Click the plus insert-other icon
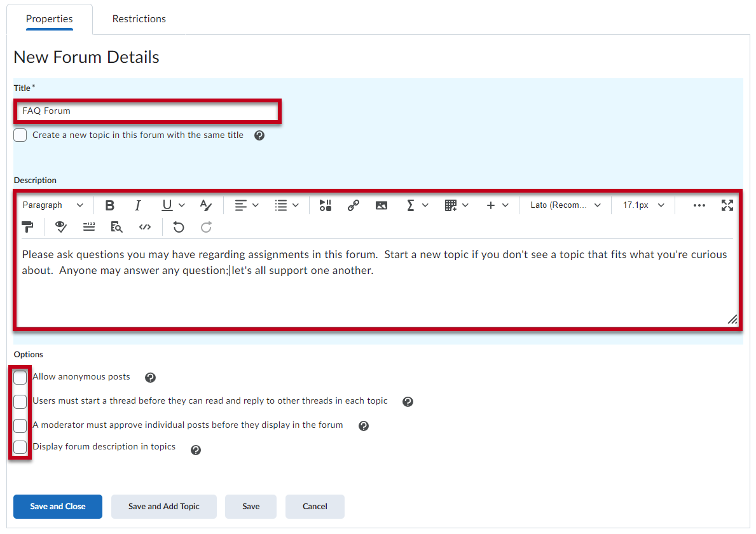 click(x=491, y=205)
